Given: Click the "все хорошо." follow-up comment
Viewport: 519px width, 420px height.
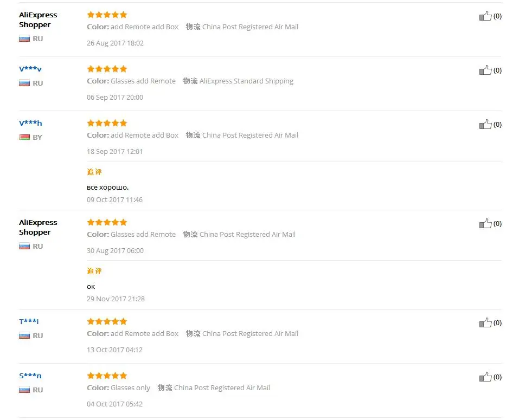Looking at the screenshot, I should (x=108, y=188).
